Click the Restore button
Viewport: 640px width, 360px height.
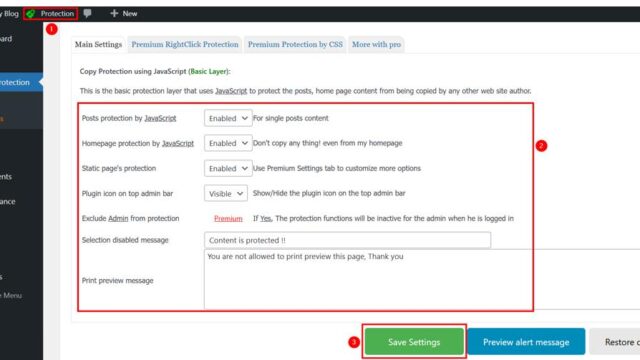point(615,342)
